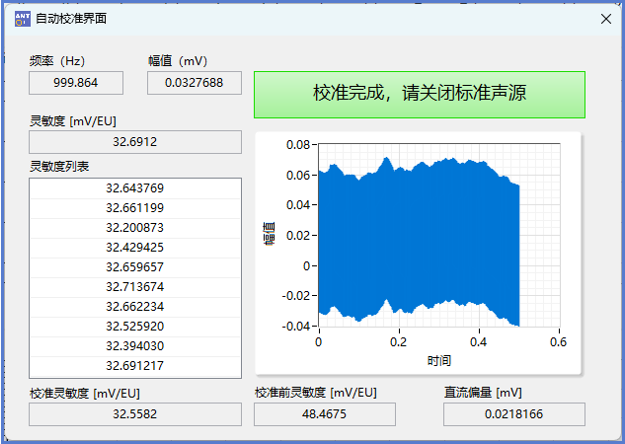Viewport: 625px width, 444px height.
Task: Pick list row 32.429425
Action: 135,247
